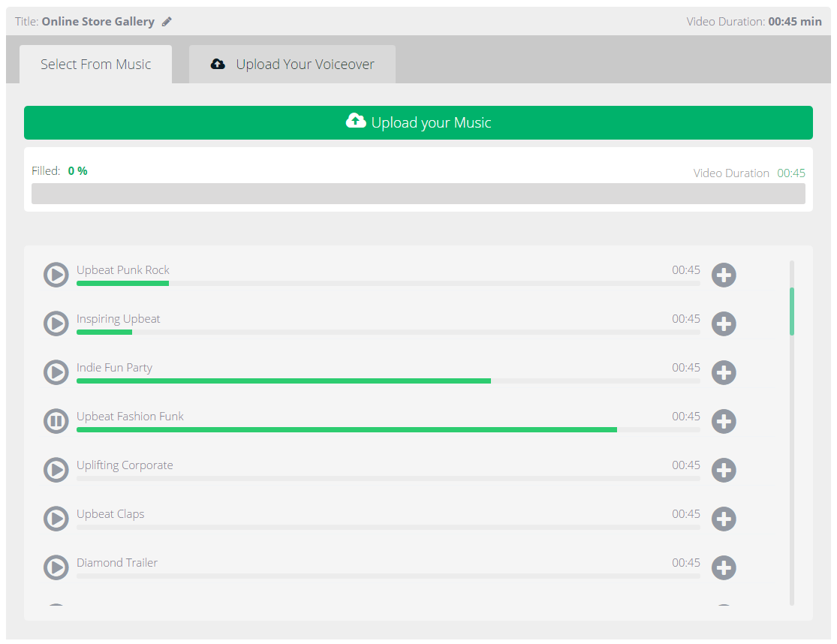Click the green music list scrollbar thumb
The width and height of the screenshot is (837, 644).
click(x=792, y=311)
